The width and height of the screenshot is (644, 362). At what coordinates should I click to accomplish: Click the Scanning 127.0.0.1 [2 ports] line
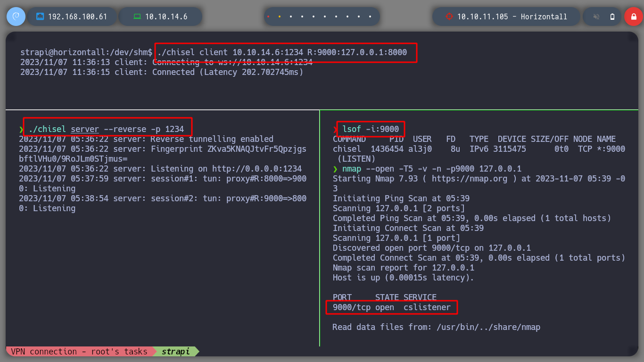click(399, 208)
